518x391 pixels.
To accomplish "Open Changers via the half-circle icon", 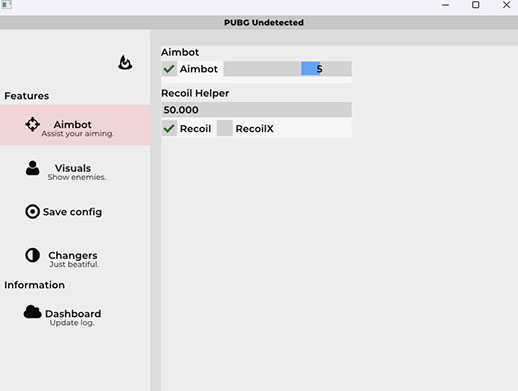I will pyautogui.click(x=32, y=255).
